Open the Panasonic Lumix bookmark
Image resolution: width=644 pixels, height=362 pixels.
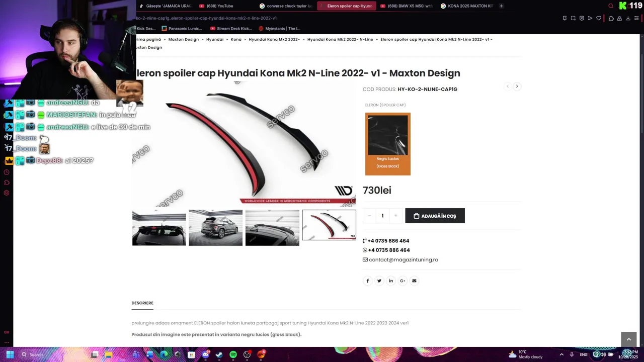coord(182,29)
